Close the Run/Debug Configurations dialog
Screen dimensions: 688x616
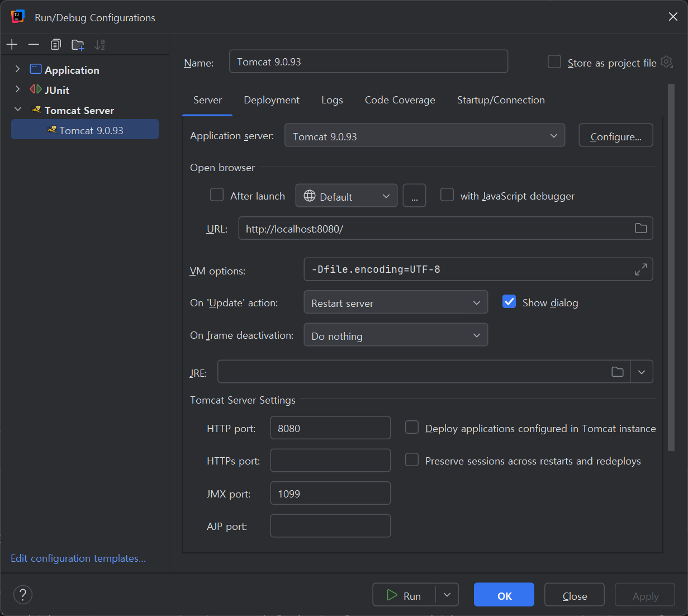click(x=673, y=17)
